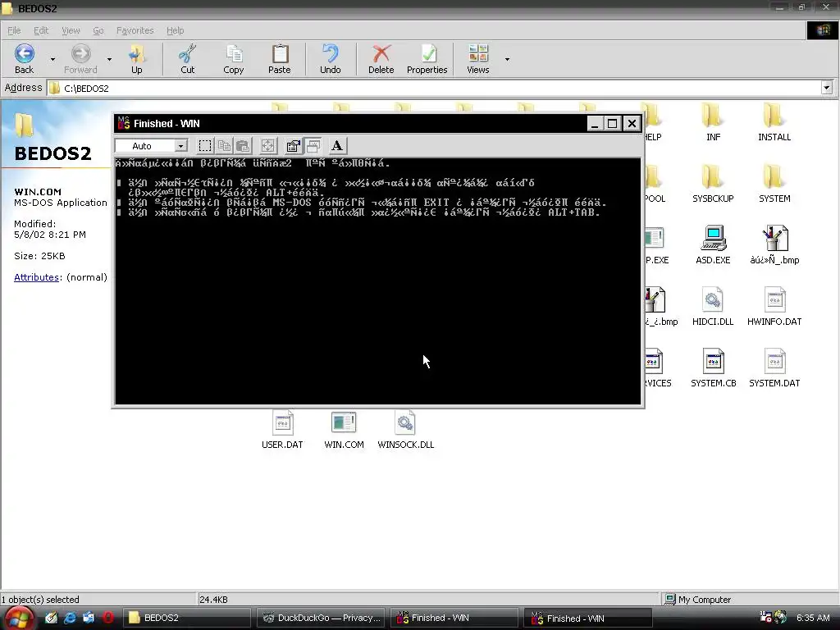The height and width of the screenshot is (630, 840).
Task: Open the Forward history dropdown arrow
Action: (109, 59)
